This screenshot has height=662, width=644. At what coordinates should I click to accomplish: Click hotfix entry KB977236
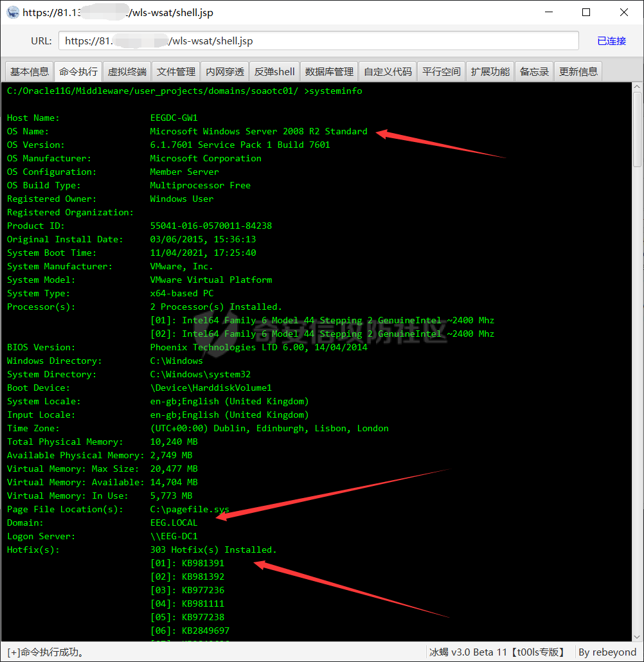pyautogui.click(x=187, y=591)
